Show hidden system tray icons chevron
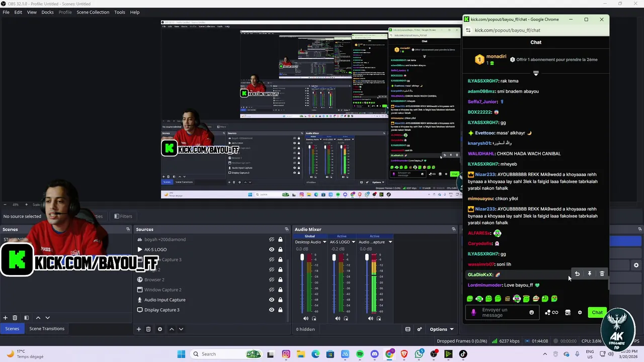 (545, 354)
